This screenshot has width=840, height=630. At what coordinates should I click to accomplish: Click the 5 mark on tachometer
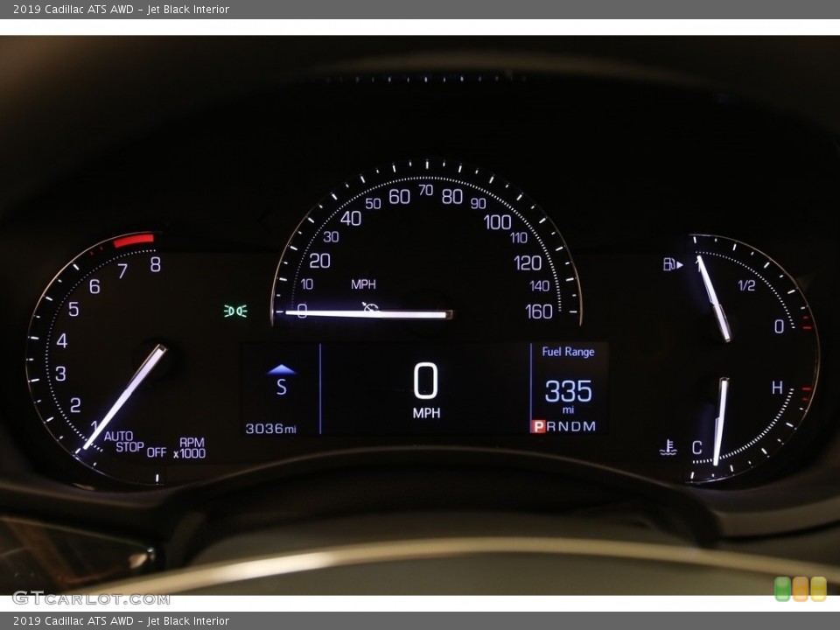[x=73, y=309]
